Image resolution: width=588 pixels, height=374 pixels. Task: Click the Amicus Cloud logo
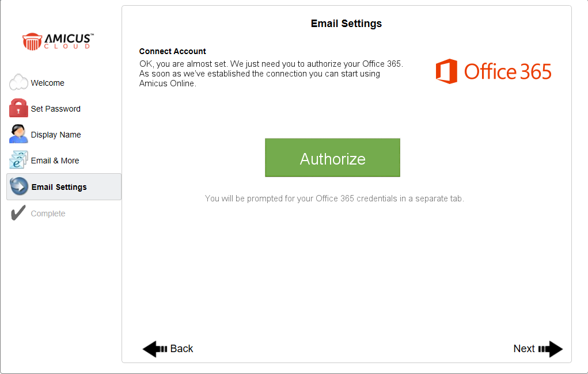coord(58,41)
